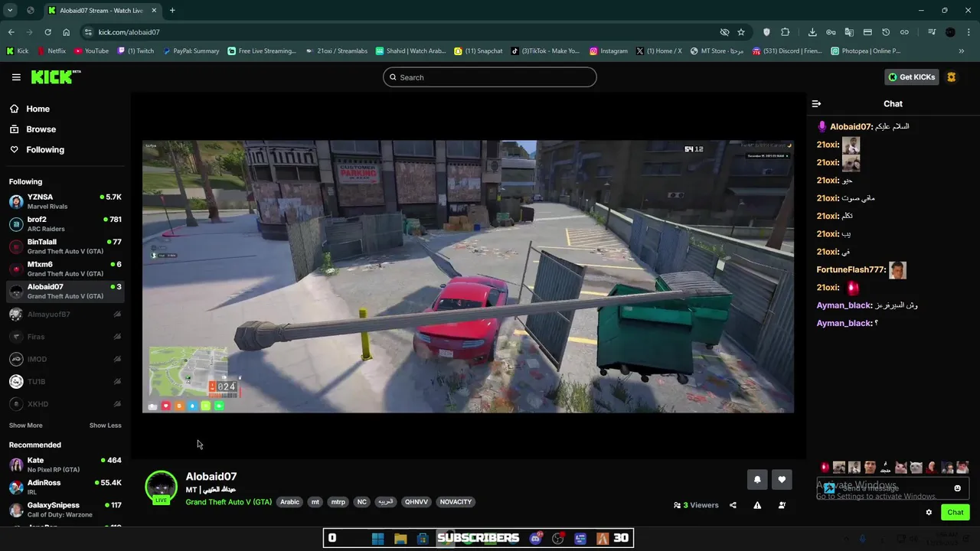Open Discord from the taskbar
Image resolution: width=980 pixels, height=551 pixels.
pyautogui.click(x=535, y=538)
